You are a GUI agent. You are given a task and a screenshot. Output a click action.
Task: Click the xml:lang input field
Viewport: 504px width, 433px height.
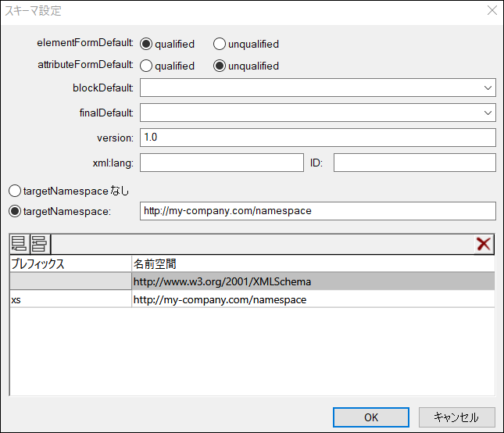[x=222, y=163]
